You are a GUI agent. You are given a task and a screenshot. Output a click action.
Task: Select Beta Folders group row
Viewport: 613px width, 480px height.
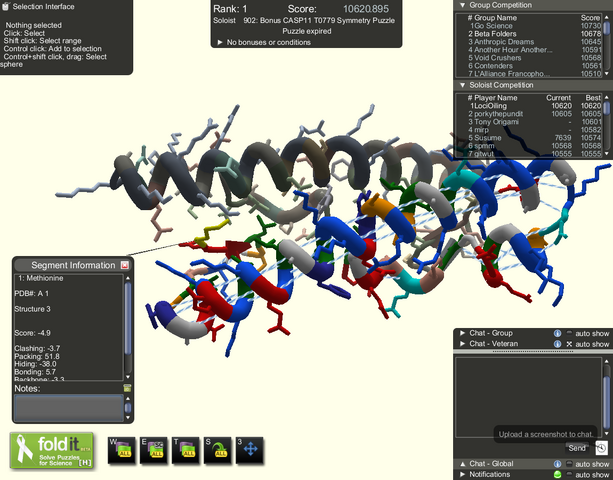(534, 34)
